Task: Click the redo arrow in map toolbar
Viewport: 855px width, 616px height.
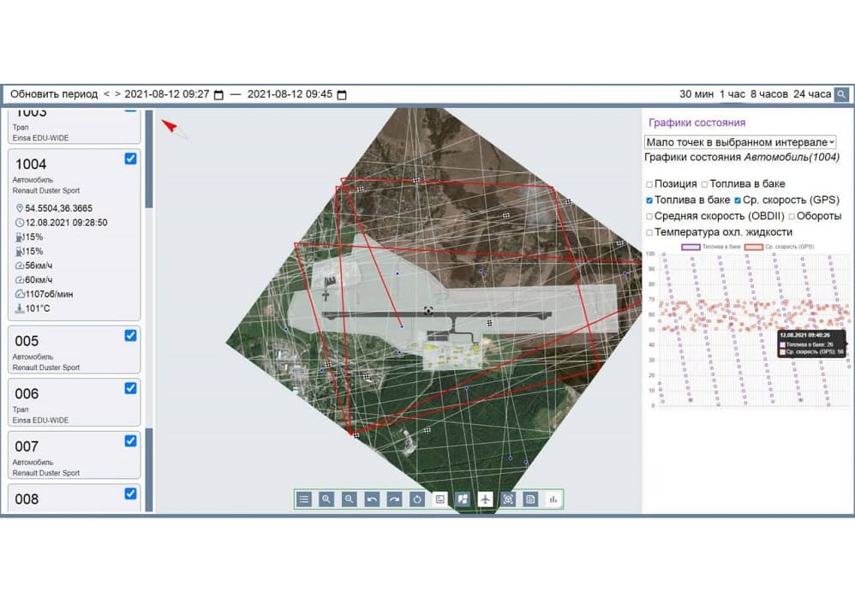Action: [394, 499]
